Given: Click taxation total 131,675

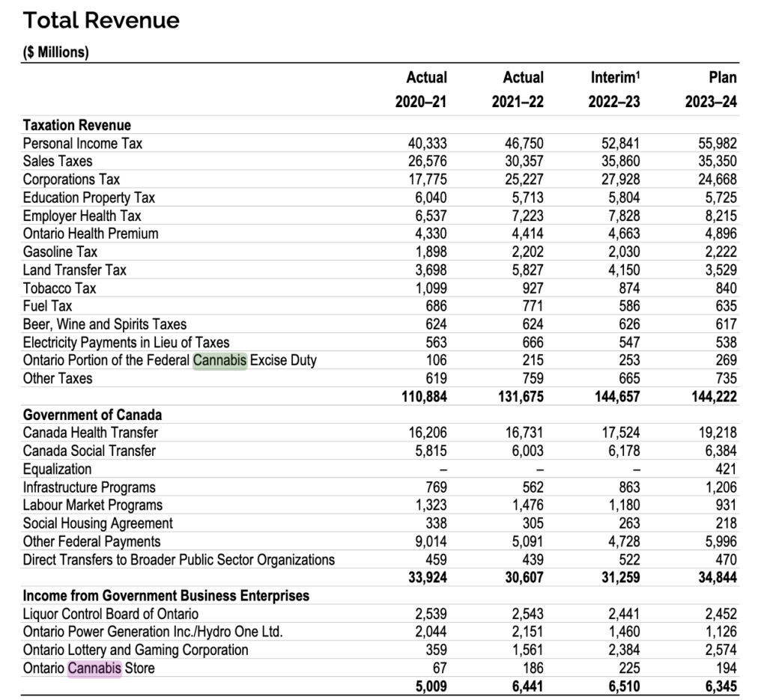Looking at the screenshot, I should [x=521, y=397].
